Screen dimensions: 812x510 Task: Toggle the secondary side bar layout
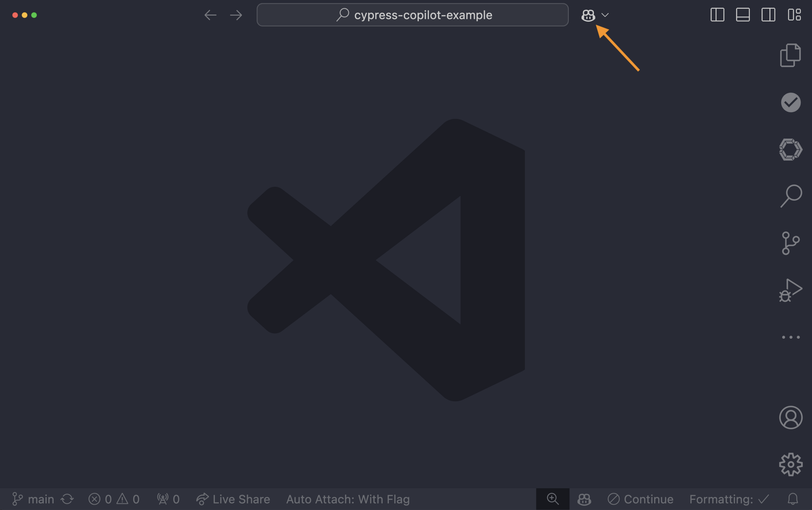click(x=768, y=15)
